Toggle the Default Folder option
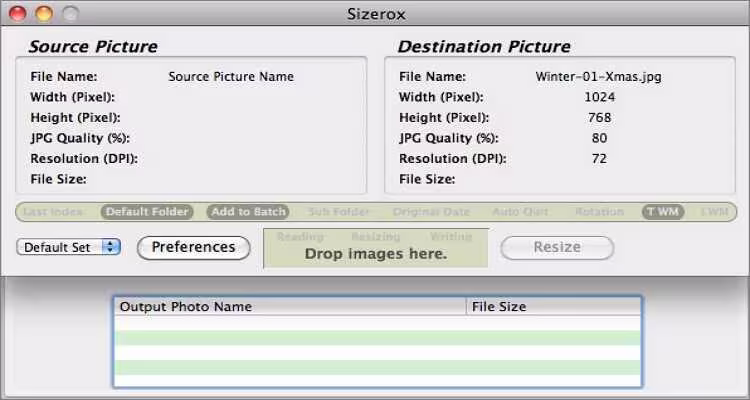The width and height of the screenshot is (750, 400). click(149, 212)
